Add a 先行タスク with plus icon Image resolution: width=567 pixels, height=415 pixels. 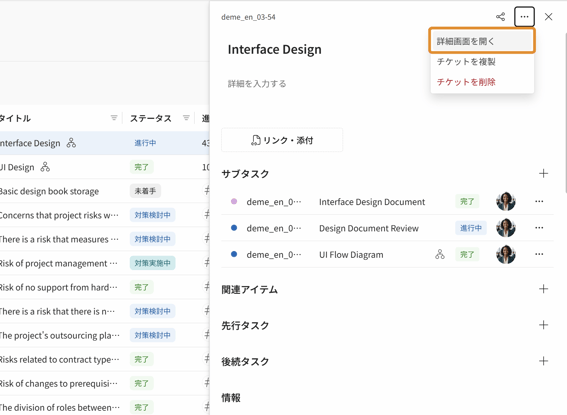(543, 325)
